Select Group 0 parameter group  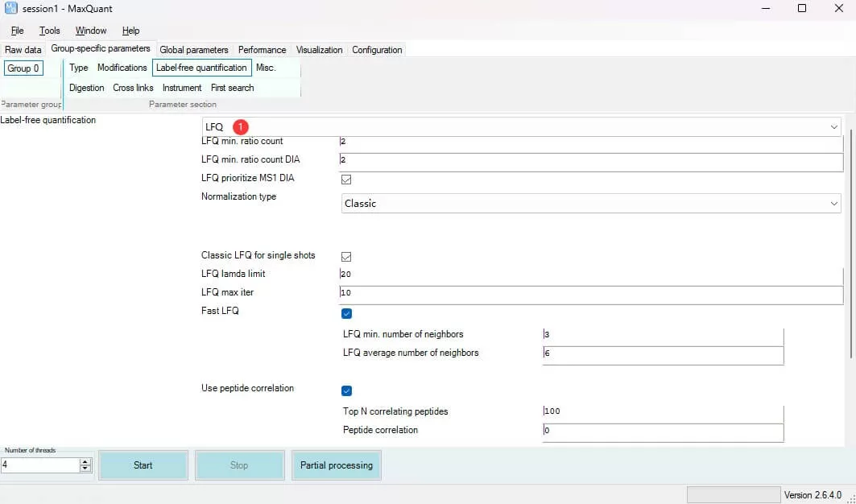click(x=23, y=68)
